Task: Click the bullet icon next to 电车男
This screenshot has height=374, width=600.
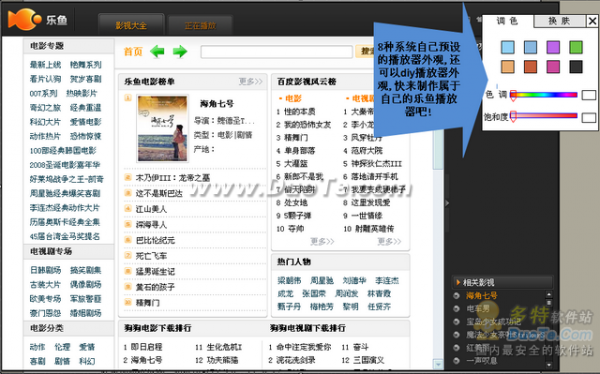Action: [x=456, y=309]
